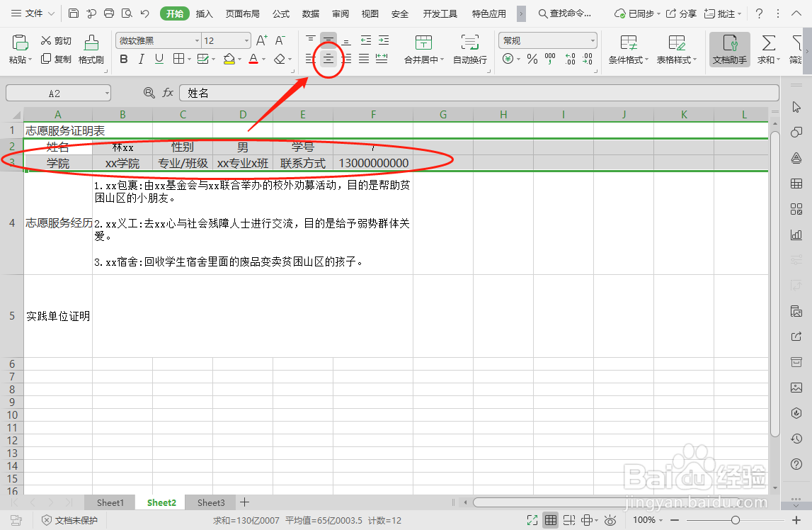Screen dimensions: 812x530
Task: Select the Format Painter tool
Action: [91, 50]
